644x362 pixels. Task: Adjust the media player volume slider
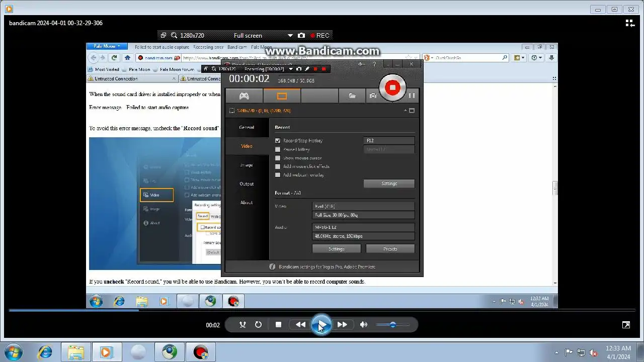click(393, 325)
